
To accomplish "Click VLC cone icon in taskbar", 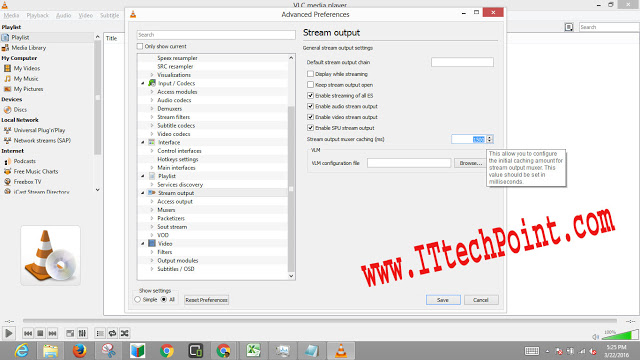I will (x=340, y=351).
